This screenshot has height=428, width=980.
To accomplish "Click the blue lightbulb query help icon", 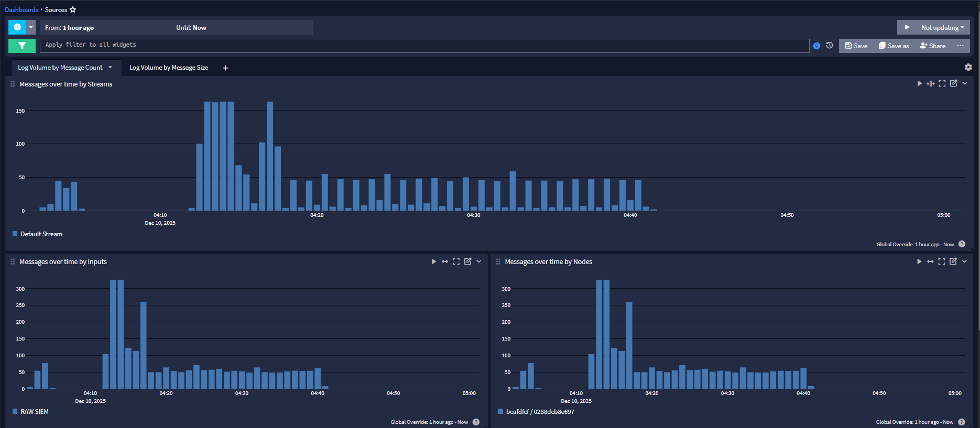I will tap(816, 46).
